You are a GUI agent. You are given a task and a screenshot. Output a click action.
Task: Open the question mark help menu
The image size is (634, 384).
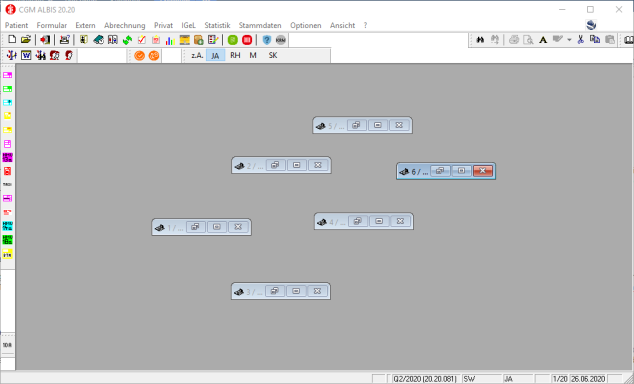point(366,25)
